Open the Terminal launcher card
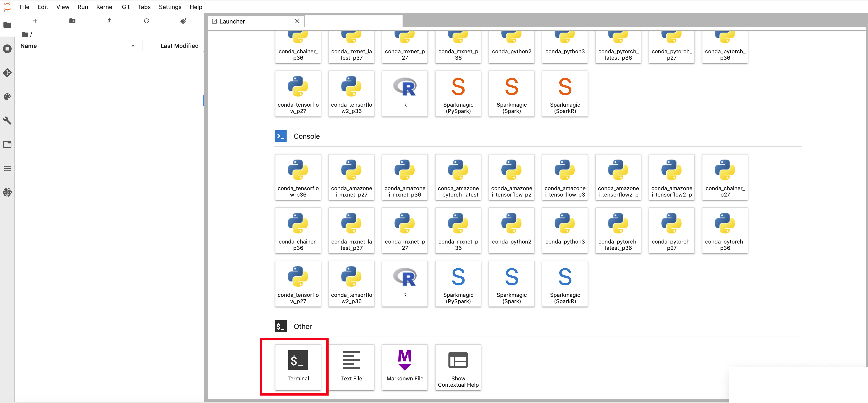868x403 pixels. pos(298,367)
